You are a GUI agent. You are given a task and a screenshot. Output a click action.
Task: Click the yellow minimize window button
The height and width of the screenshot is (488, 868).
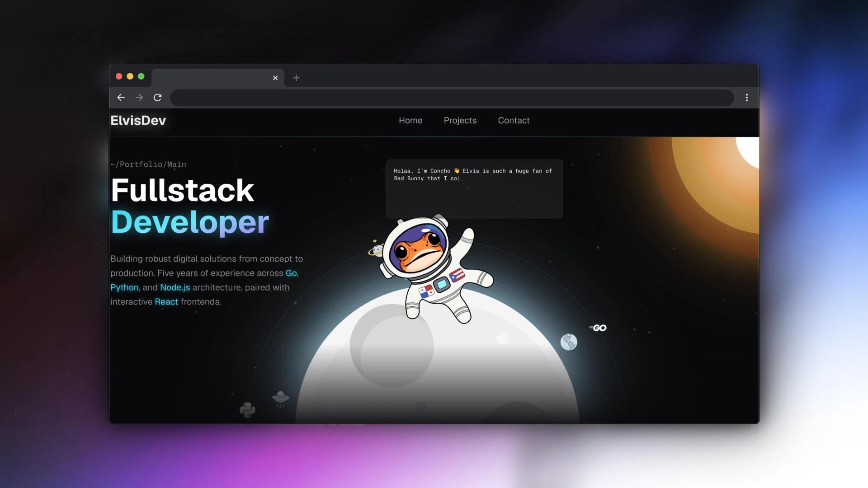point(130,76)
